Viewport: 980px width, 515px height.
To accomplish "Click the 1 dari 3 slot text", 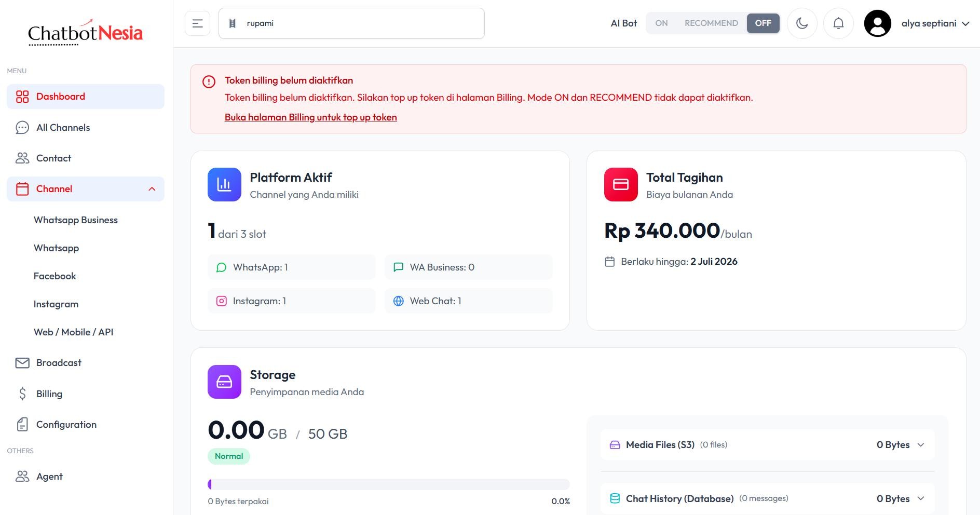I will click(237, 232).
